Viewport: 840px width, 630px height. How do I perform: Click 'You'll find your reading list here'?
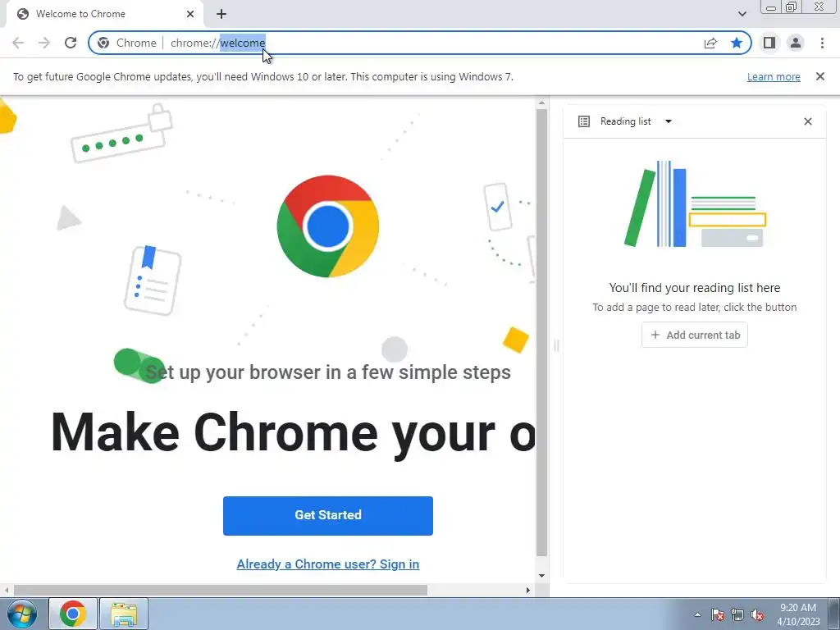[694, 288]
